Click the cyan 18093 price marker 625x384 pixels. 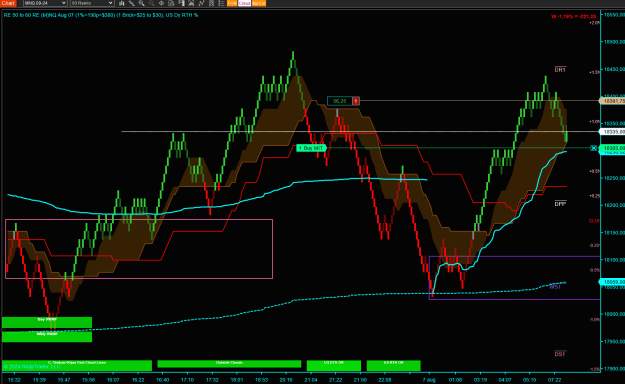[x=612, y=282]
